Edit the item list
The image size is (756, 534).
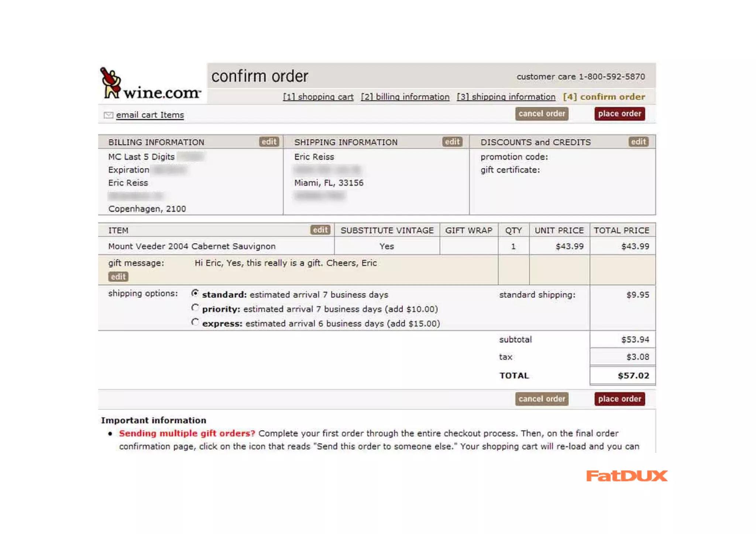[320, 230]
